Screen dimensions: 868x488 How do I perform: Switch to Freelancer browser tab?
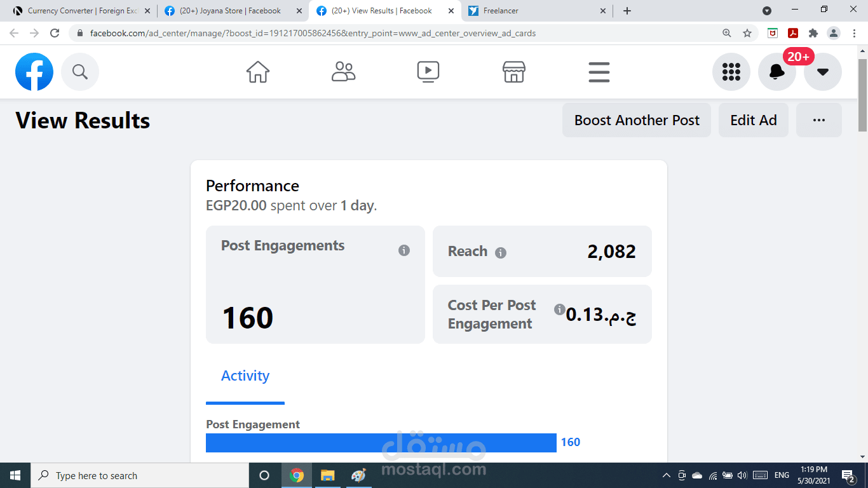pyautogui.click(x=538, y=11)
